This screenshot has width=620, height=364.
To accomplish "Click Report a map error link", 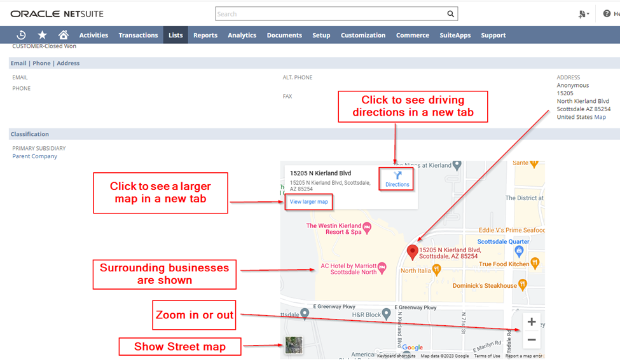I will 524,356.
